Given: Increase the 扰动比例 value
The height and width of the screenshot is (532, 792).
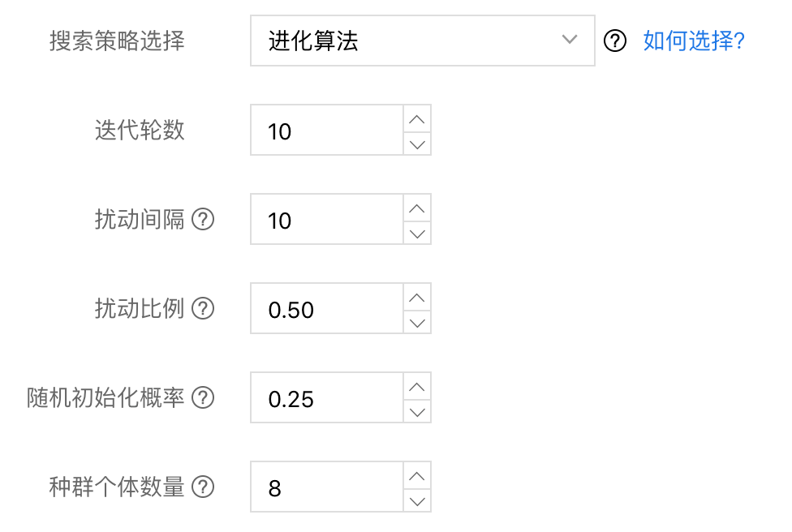Looking at the screenshot, I should tap(417, 297).
